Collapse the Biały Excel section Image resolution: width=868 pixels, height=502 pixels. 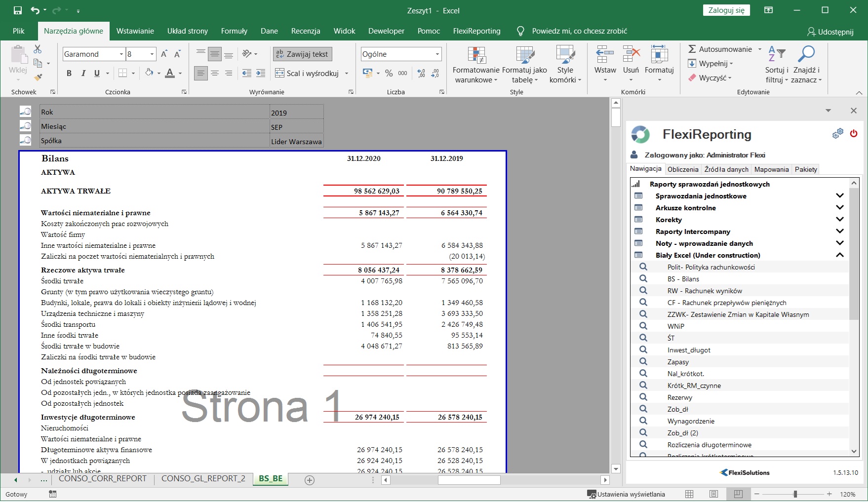(x=839, y=255)
